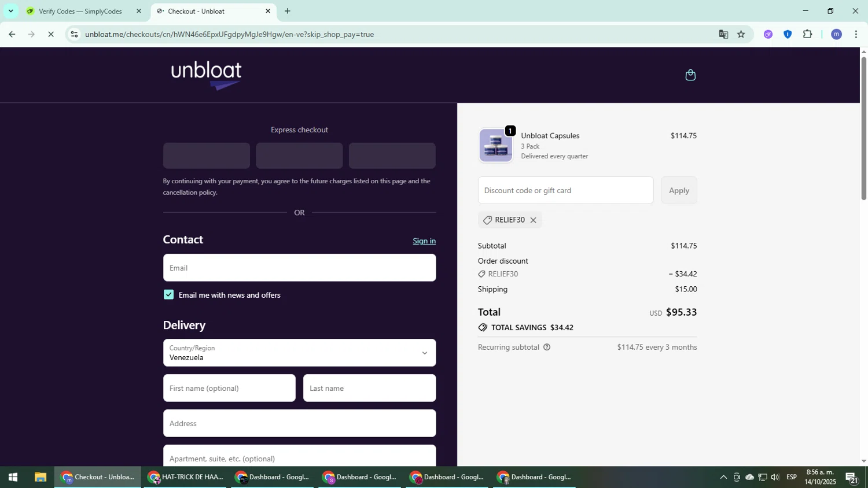Open the volume speaker tray icon

775,477
